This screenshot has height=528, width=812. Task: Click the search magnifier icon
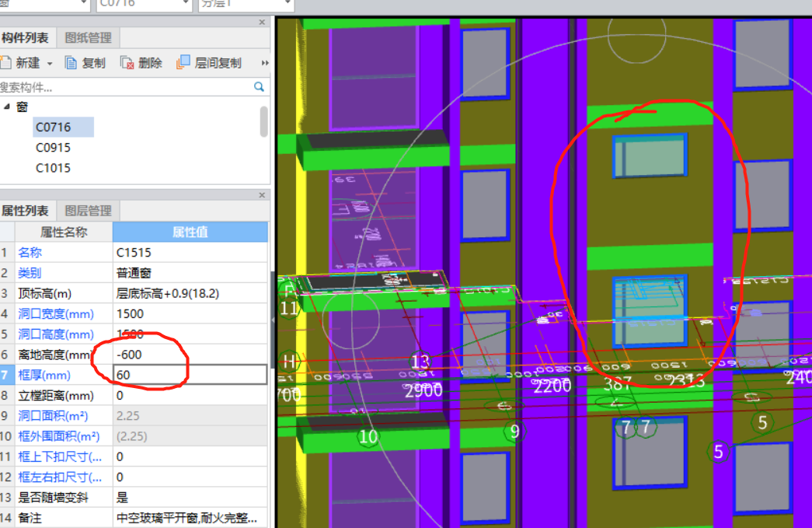pyautogui.click(x=259, y=86)
